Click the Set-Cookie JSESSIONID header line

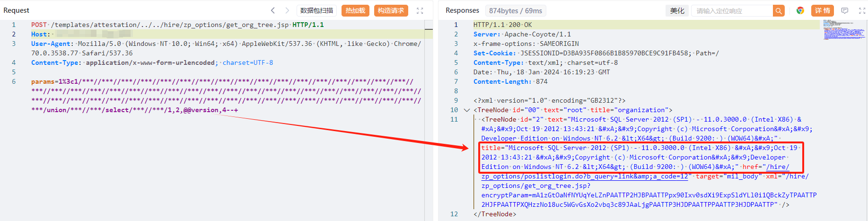pos(596,53)
